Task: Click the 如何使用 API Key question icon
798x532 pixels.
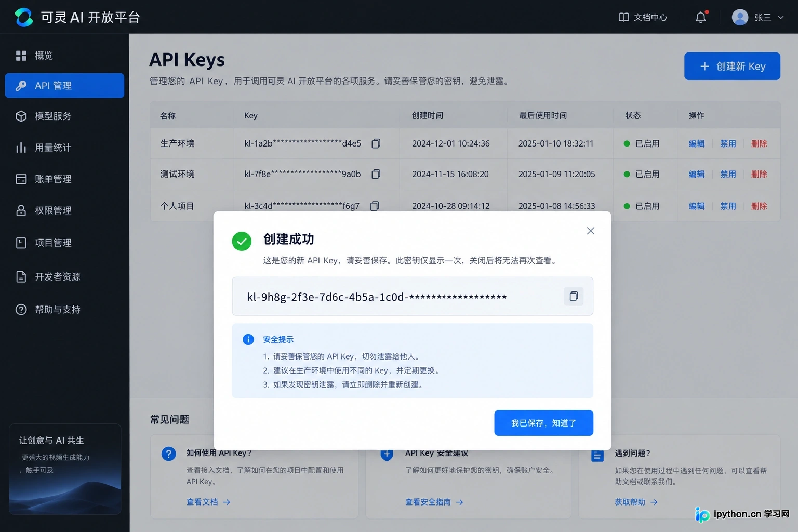Action: point(168,454)
